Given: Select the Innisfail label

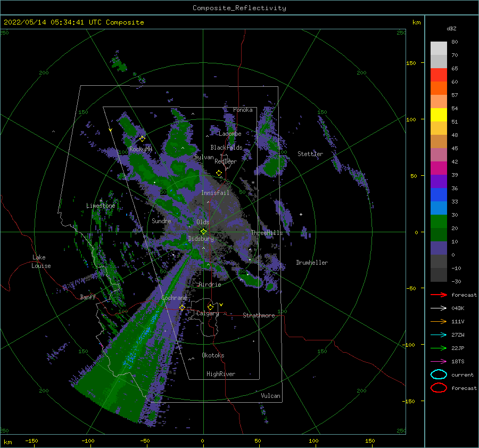Looking at the screenshot, I should click(x=215, y=193).
